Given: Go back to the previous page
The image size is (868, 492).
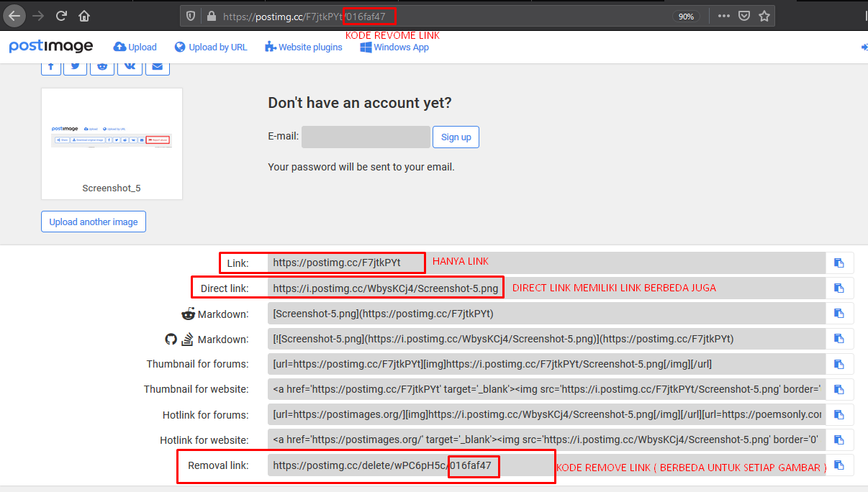Looking at the screenshot, I should [14, 16].
